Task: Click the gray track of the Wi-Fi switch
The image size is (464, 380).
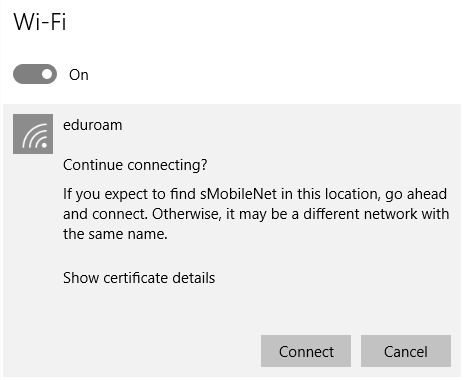Action: point(25,74)
